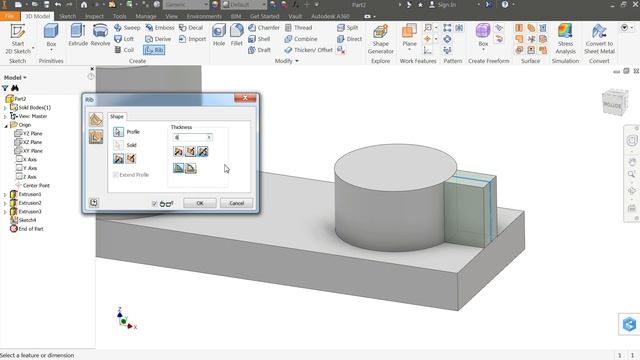Open the Box primitives dropdown

point(51,50)
